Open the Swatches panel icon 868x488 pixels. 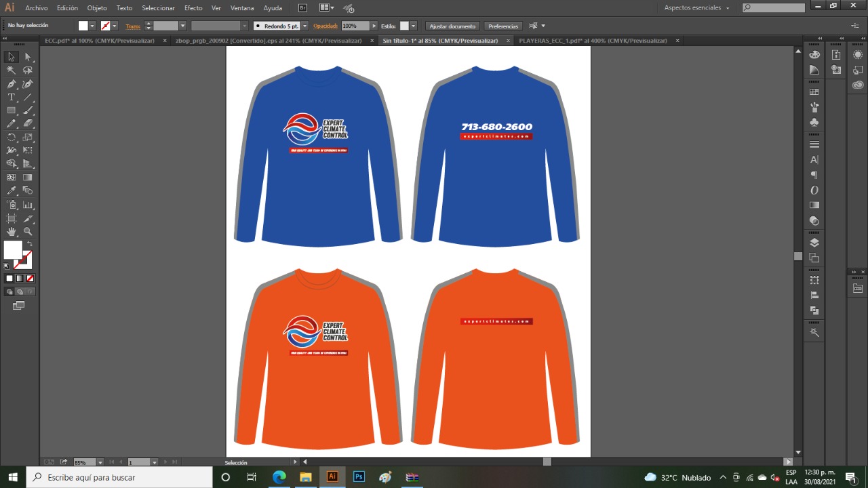coord(814,92)
